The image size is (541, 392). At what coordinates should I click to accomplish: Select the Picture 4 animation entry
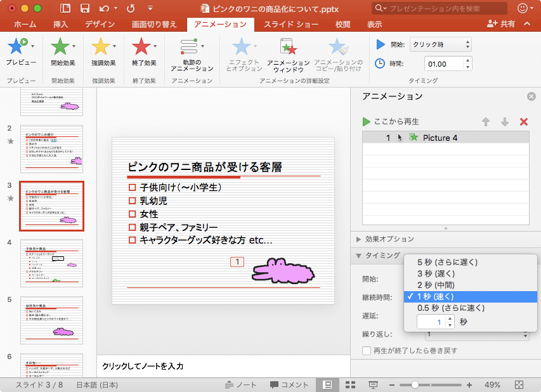pyautogui.click(x=445, y=138)
